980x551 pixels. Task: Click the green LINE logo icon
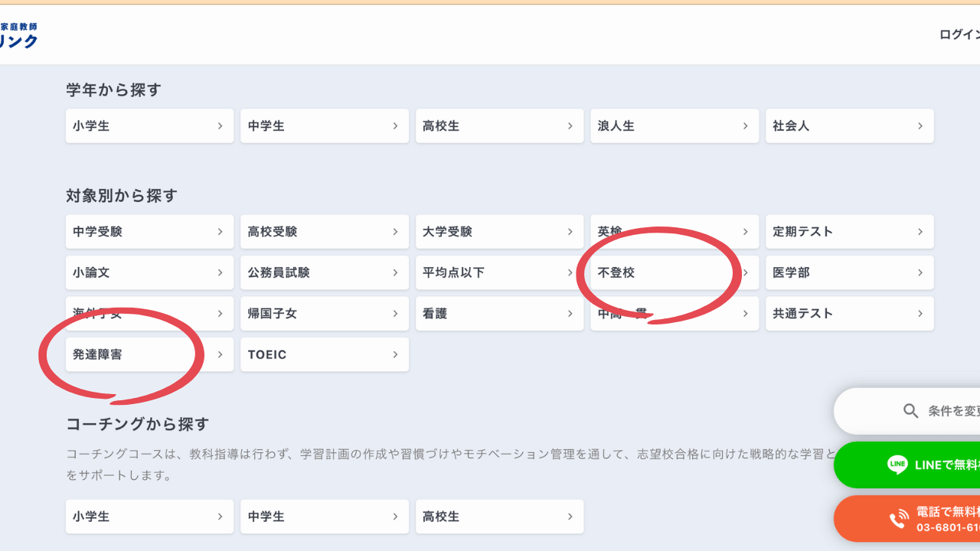[897, 465]
